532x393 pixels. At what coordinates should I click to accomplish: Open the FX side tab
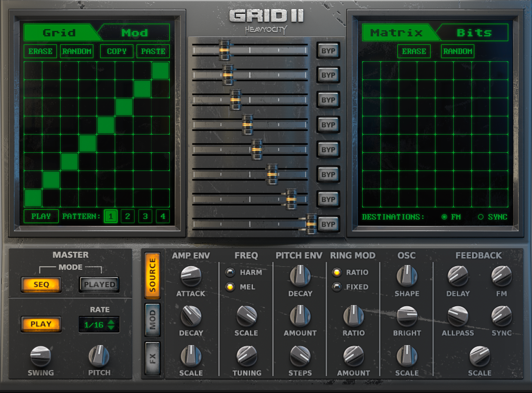click(153, 358)
